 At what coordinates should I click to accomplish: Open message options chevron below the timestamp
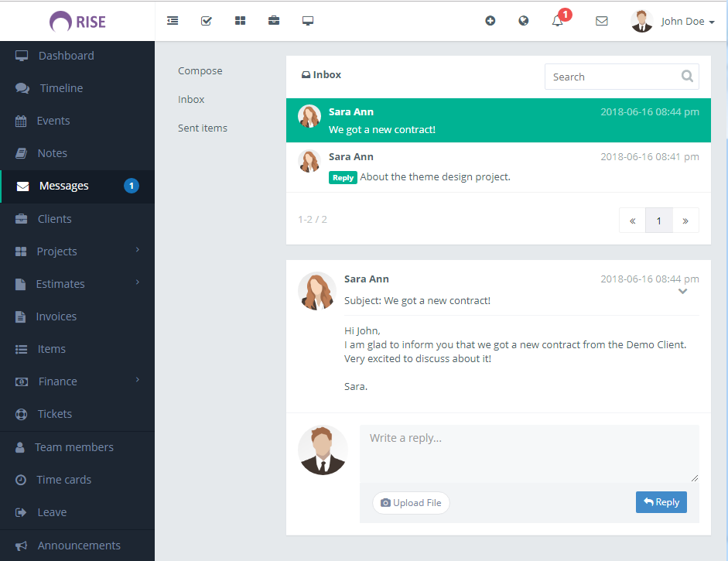[682, 292]
